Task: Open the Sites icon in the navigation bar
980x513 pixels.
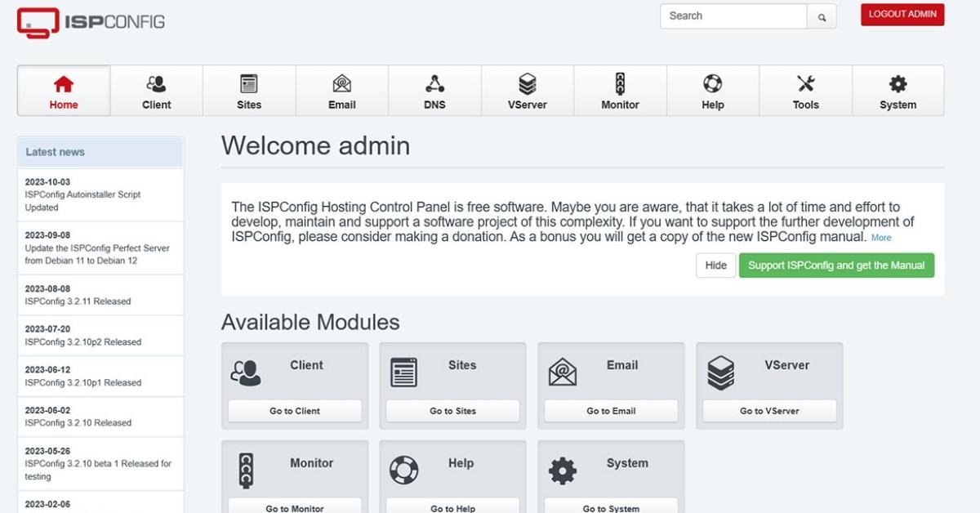Action: [x=249, y=83]
